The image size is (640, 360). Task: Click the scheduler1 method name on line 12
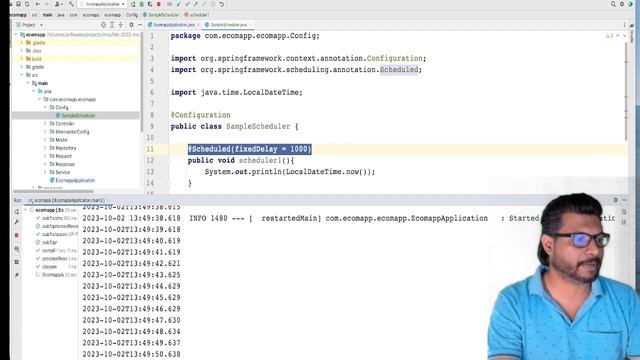[x=260, y=160]
